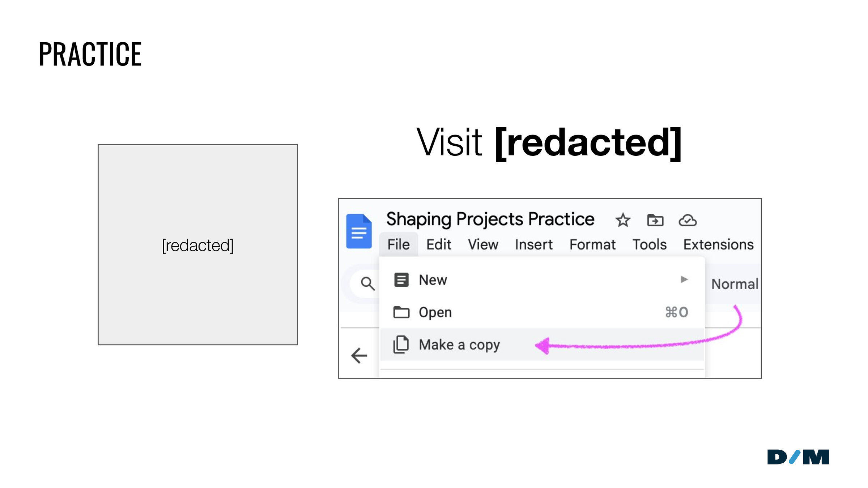Star the Shaping Projects Practice document
Screen dimensions: 868x488
pyautogui.click(x=623, y=220)
